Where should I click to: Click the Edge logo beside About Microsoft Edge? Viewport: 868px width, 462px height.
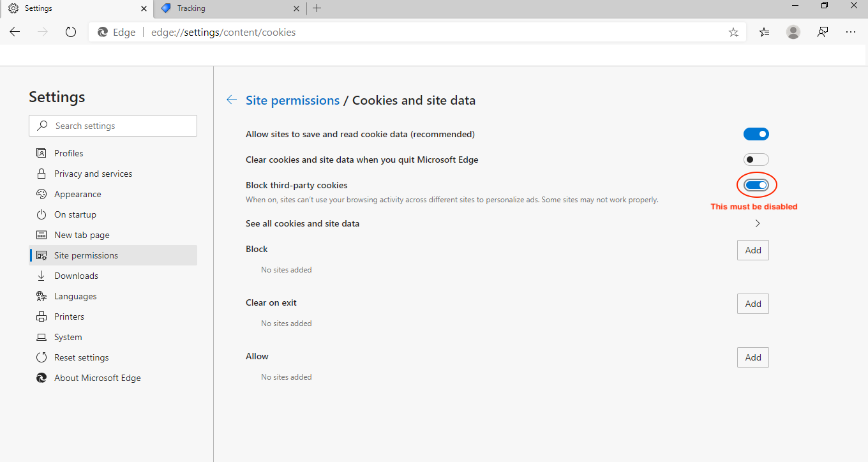[41, 378]
